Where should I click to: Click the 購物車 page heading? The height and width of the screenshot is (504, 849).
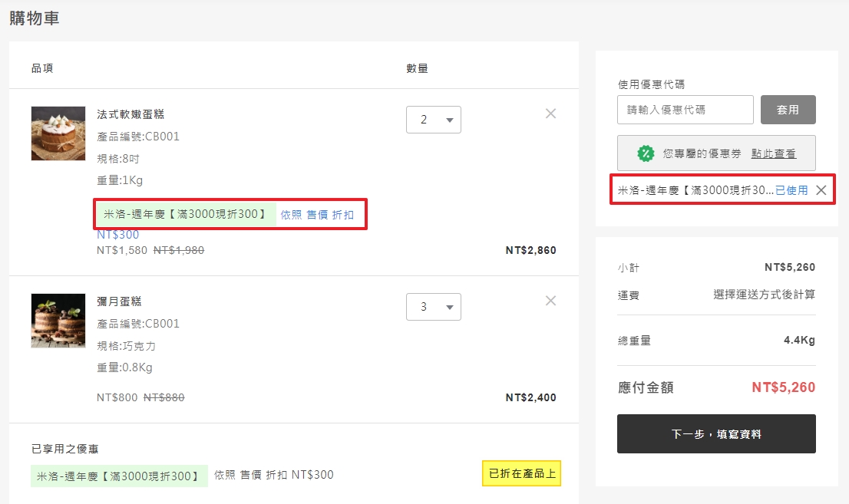tap(34, 16)
